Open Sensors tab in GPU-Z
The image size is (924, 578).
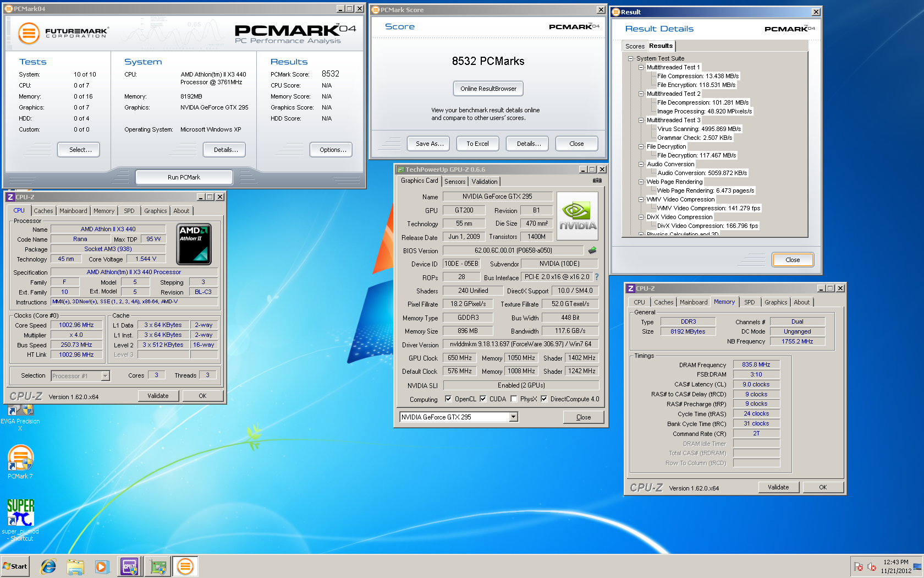click(455, 182)
